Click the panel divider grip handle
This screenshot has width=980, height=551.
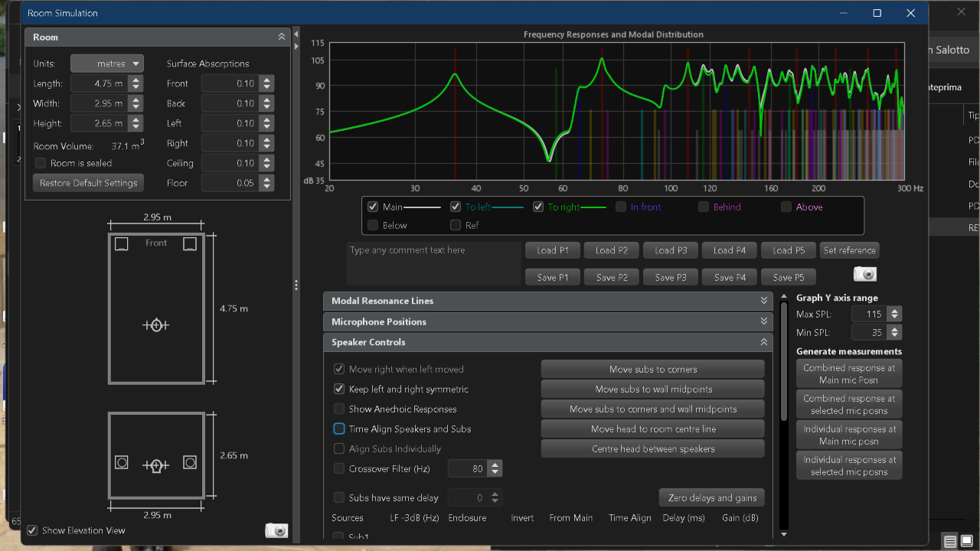(296, 285)
